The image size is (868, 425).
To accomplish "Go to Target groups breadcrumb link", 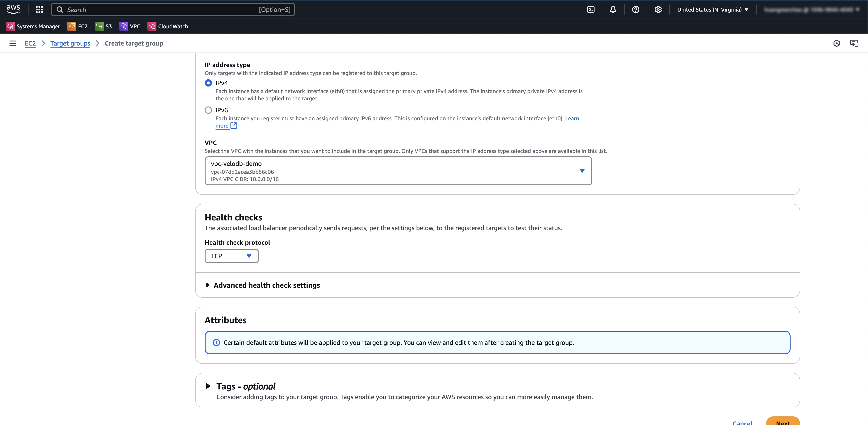I will (x=70, y=43).
